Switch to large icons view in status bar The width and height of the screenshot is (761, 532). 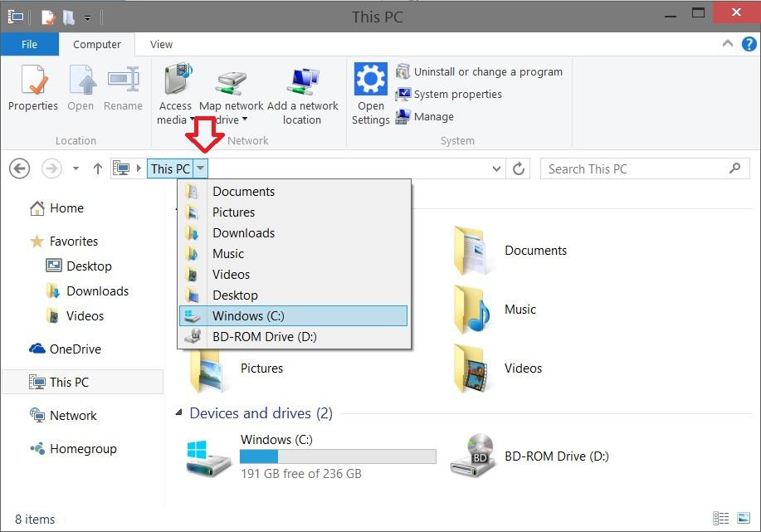point(742,519)
